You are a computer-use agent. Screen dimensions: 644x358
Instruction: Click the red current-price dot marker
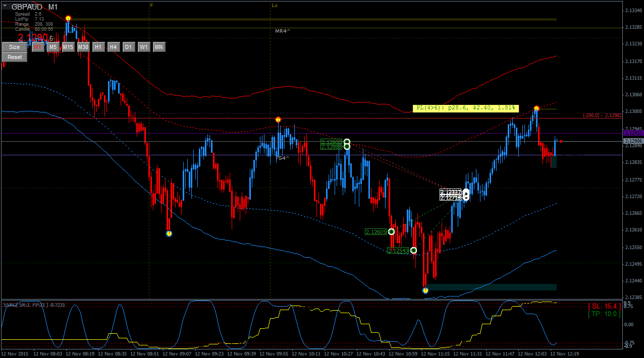[561, 142]
